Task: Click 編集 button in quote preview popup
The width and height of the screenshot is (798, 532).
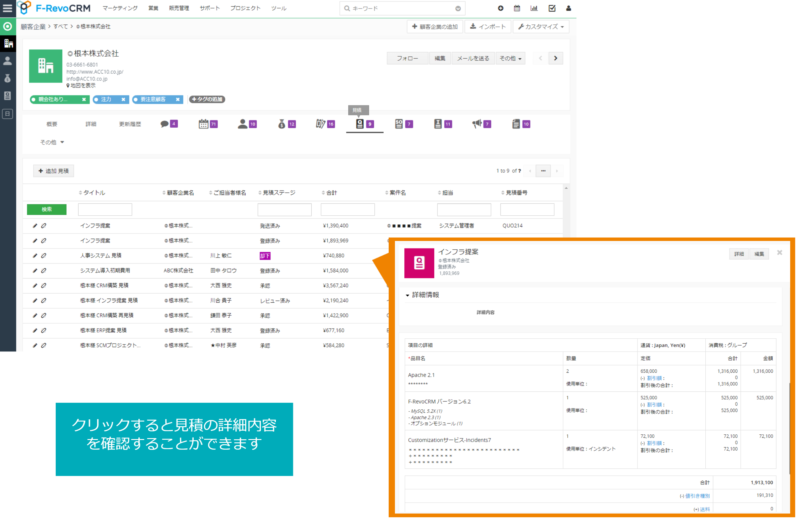Action: (x=759, y=254)
